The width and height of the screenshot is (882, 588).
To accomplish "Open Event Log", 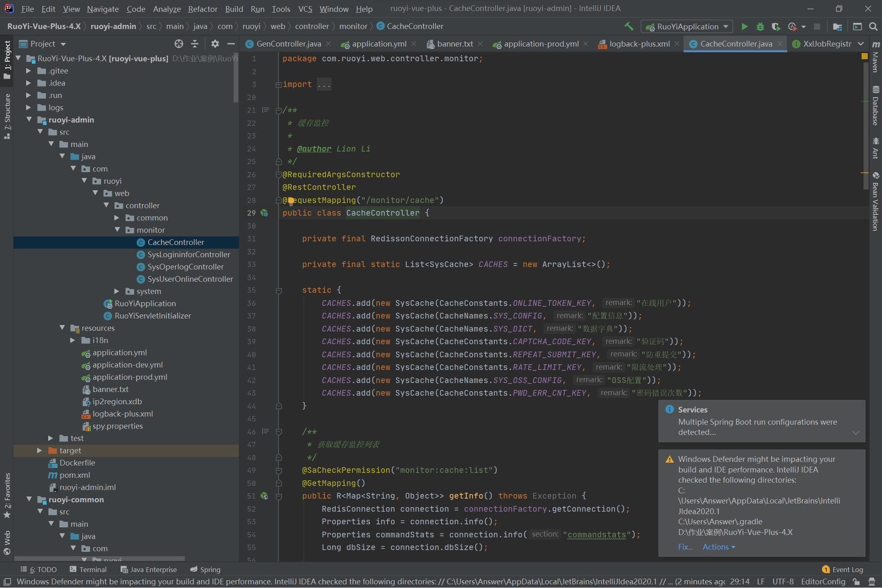I will [843, 569].
